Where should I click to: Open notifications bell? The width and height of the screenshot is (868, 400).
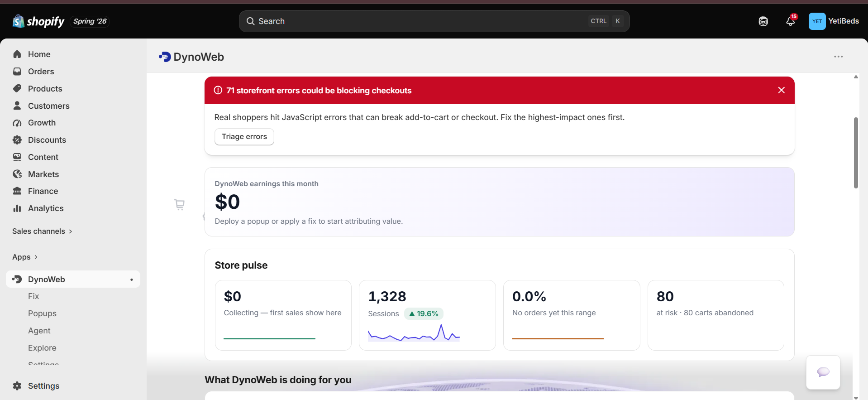pos(791,21)
